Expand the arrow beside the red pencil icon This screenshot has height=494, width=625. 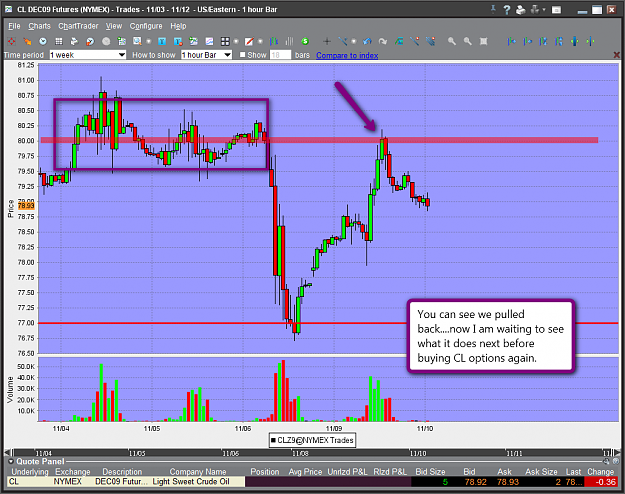point(260,41)
